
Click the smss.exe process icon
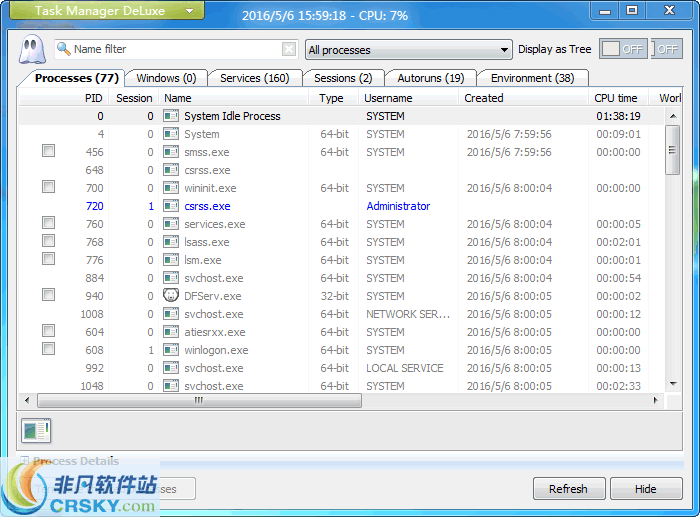pos(171,152)
